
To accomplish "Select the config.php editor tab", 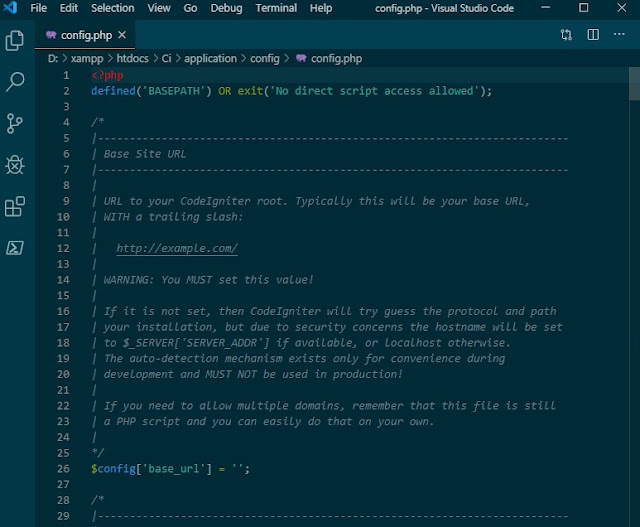I will pos(84,35).
